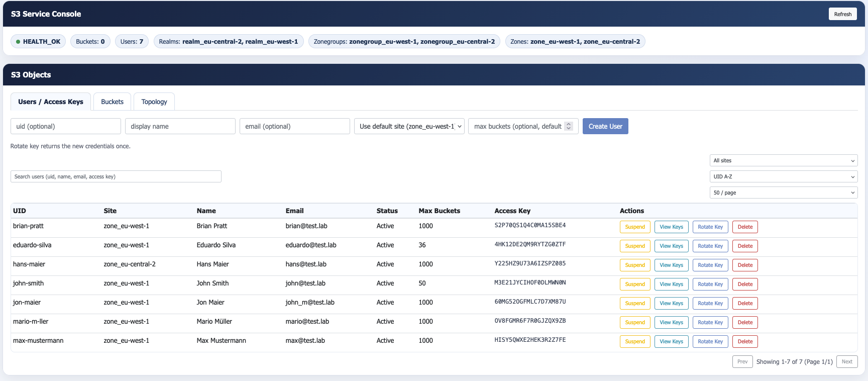Viewport: 868px width, 381px height.
Task: Open the default site zone dropdown
Action: tap(409, 126)
